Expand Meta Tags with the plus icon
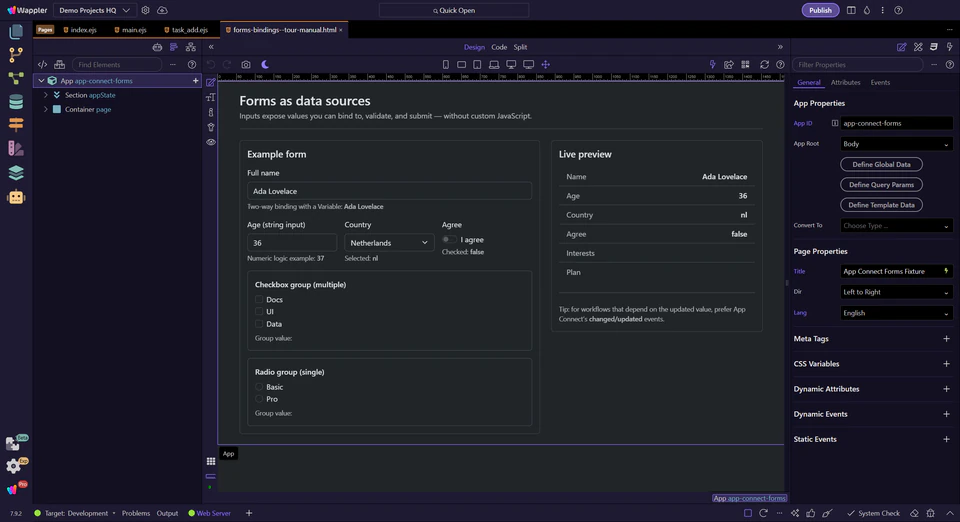This screenshot has width=960, height=522. [946, 338]
